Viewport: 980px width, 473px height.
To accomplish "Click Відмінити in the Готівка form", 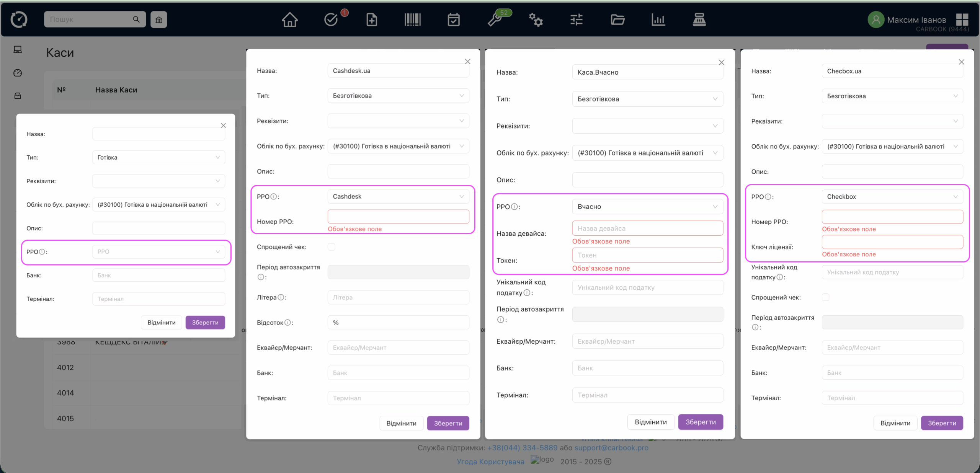I will pyautogui.click(x=161, y=323).
